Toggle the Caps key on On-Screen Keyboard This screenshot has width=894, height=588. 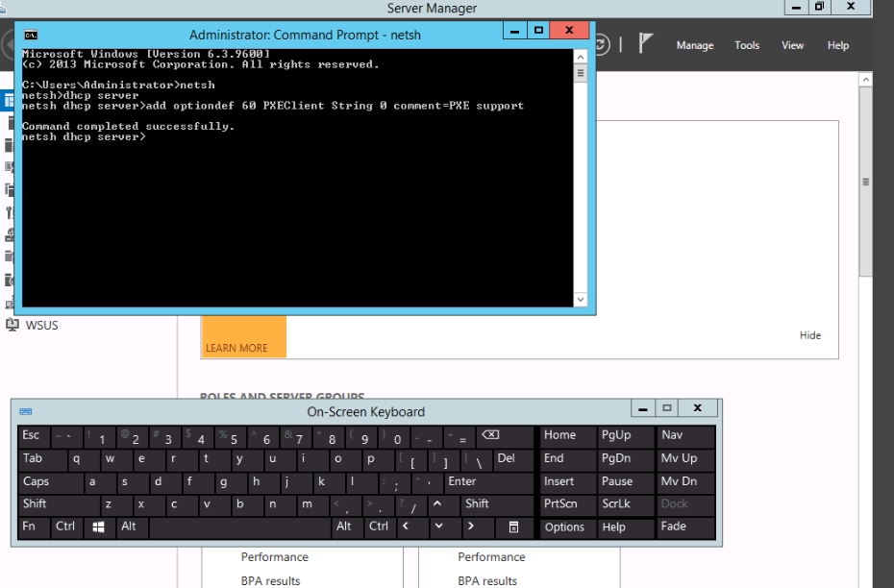click(x=51, y=482)
